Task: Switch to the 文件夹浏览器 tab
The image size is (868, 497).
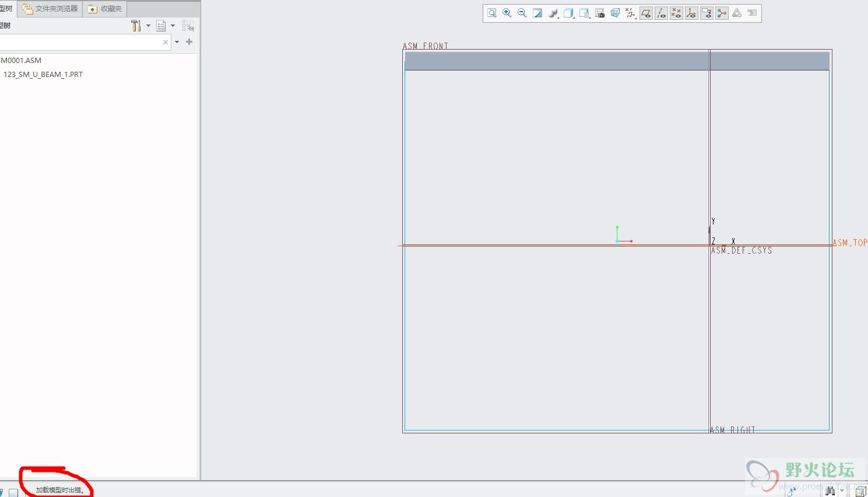Action: (50, 9)
